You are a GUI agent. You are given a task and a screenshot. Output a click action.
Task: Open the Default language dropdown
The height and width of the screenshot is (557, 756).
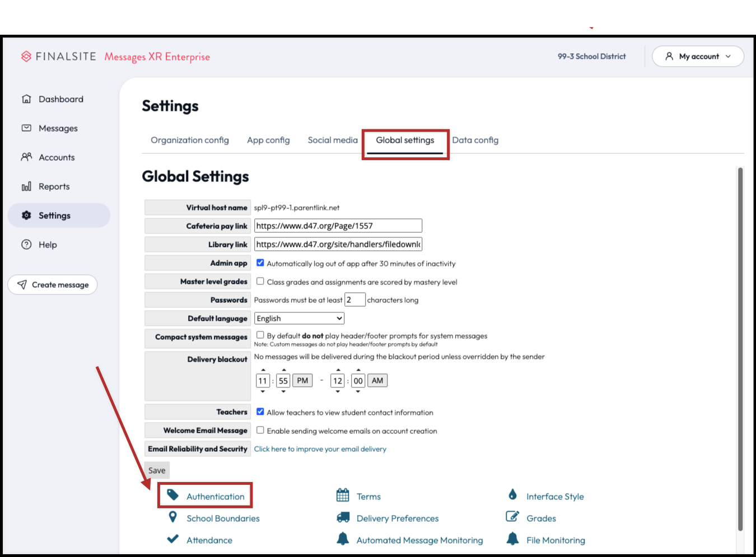click(299, 319)
